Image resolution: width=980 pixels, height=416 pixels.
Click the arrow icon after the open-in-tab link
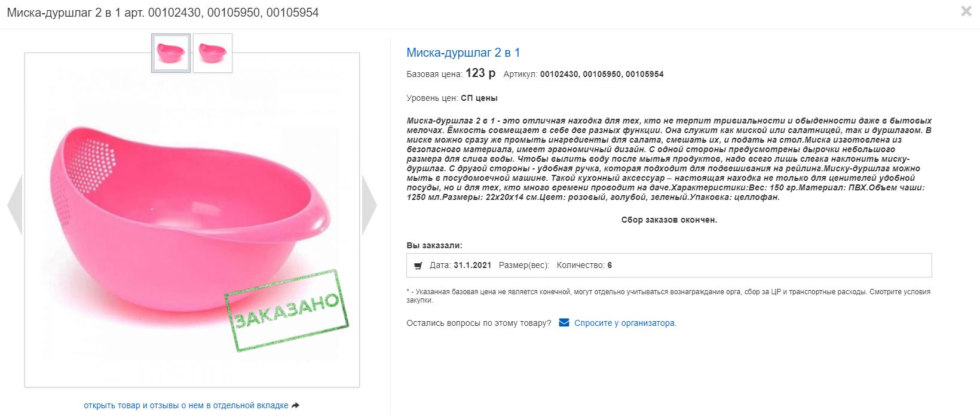[x=295, y=405]
